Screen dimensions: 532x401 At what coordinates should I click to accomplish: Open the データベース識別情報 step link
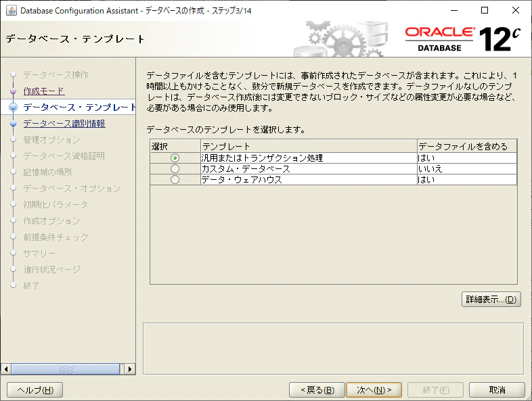[x=64, y=124]
